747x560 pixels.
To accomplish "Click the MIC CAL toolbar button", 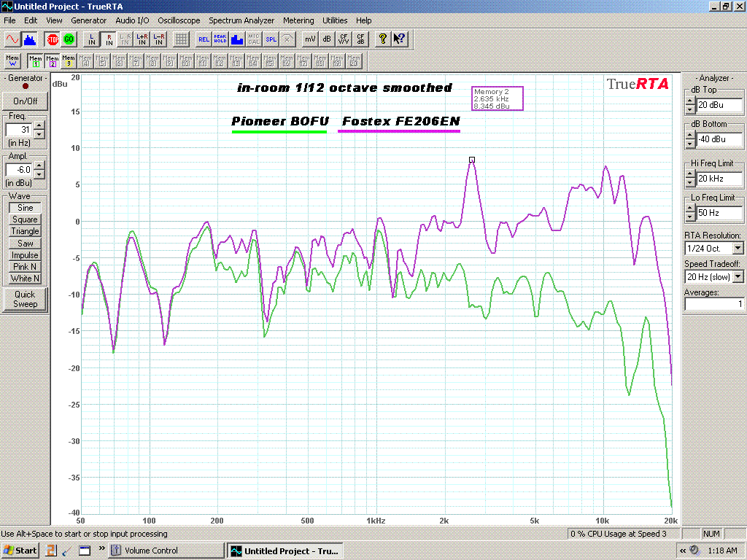I will (x=254, y=39).
